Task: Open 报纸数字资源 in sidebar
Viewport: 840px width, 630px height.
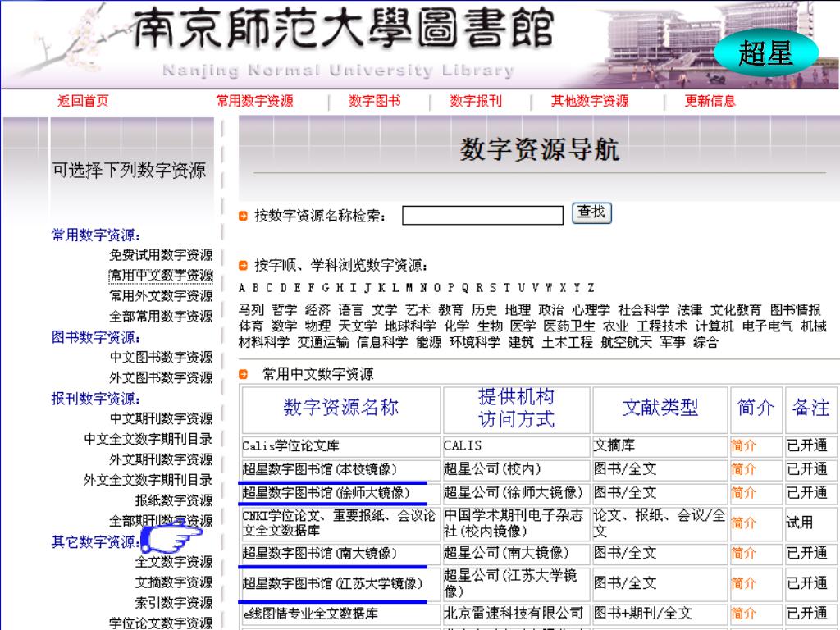Action: (x=174, y=500)
